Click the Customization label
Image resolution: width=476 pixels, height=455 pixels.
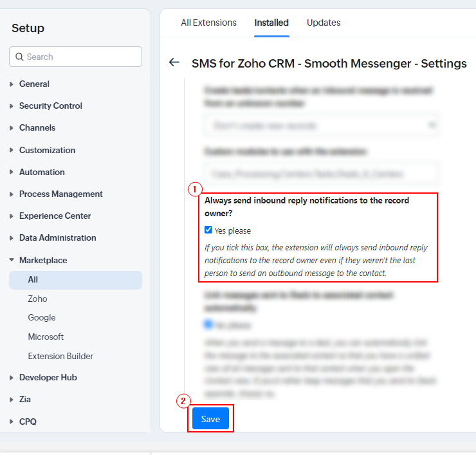[47, 150]
